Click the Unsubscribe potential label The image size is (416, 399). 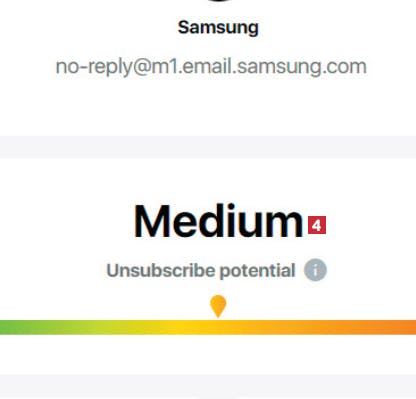201,270
